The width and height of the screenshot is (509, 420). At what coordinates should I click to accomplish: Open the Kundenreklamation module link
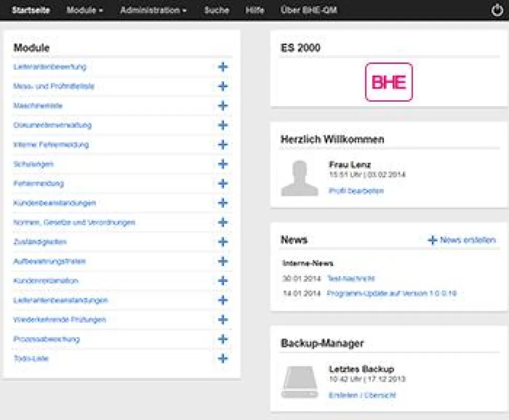click(x=46, y=281)
